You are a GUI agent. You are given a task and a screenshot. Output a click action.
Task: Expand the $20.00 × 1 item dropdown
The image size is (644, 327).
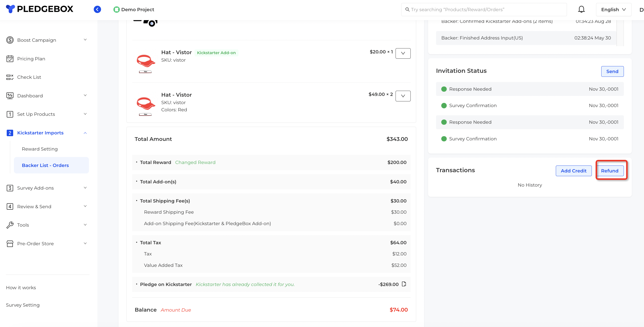click(x=403, y=53)
